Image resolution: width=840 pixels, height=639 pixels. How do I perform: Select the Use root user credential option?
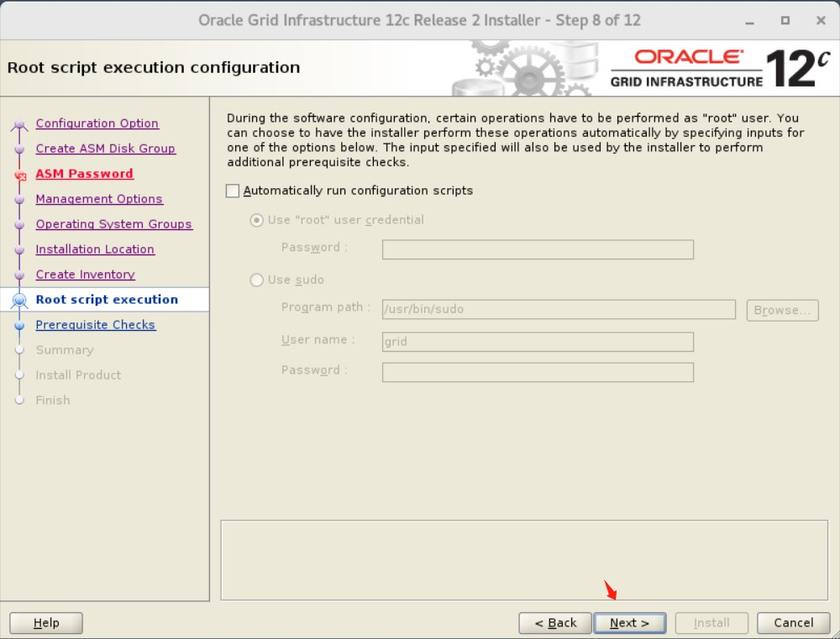tap(257, 221)
